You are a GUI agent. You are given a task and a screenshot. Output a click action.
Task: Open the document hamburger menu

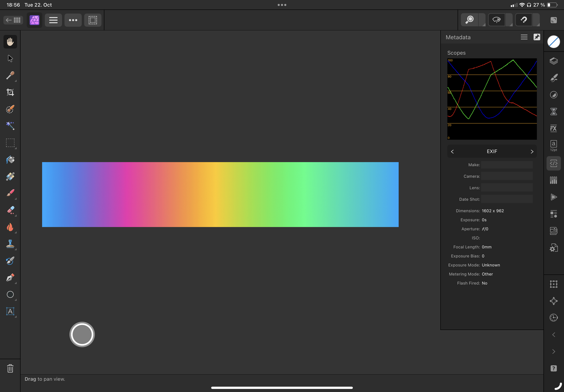(53, 20)
